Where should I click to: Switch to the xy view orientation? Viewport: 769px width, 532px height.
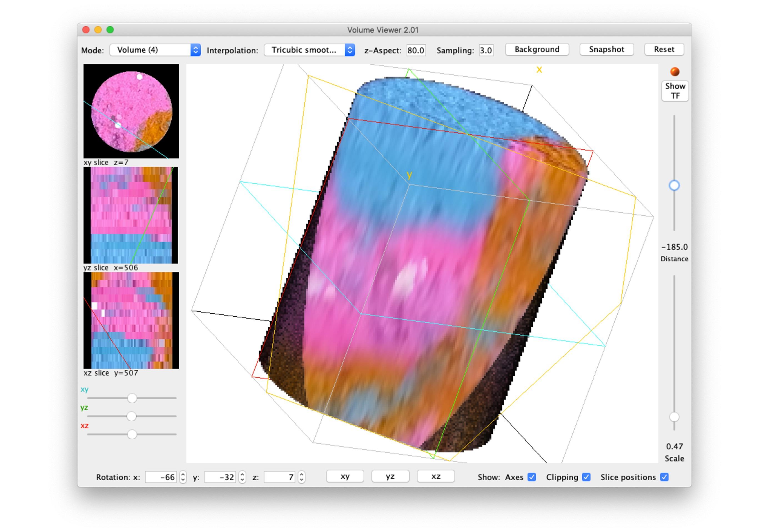click(x=345, y=476)
